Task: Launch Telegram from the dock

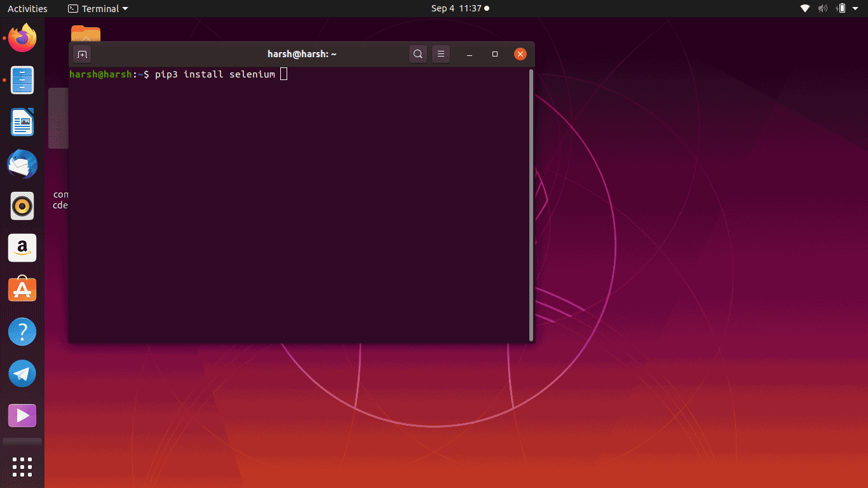Action: (x=22, y=374)
